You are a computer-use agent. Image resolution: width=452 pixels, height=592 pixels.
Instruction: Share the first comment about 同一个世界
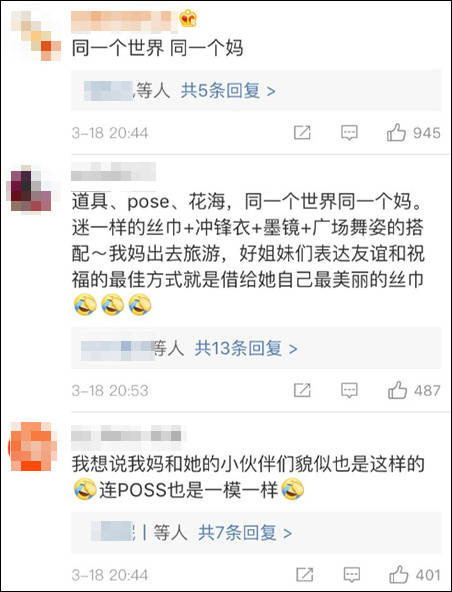302,133
